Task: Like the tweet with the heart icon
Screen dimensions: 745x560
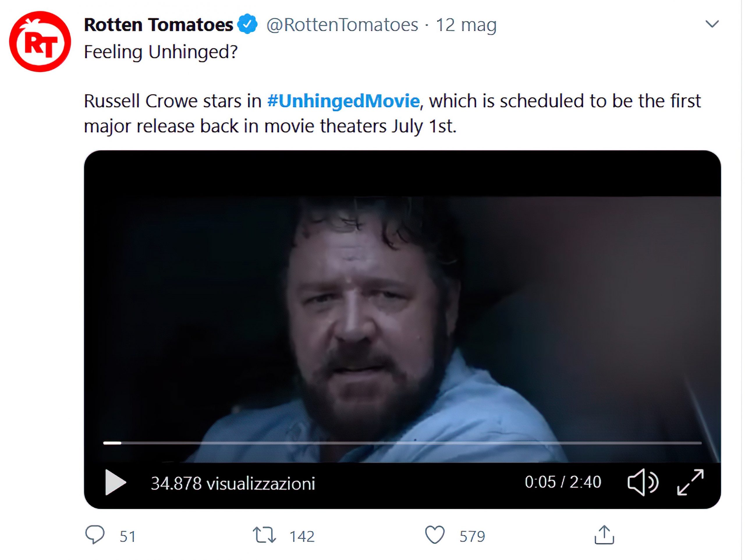Action: 435,535
